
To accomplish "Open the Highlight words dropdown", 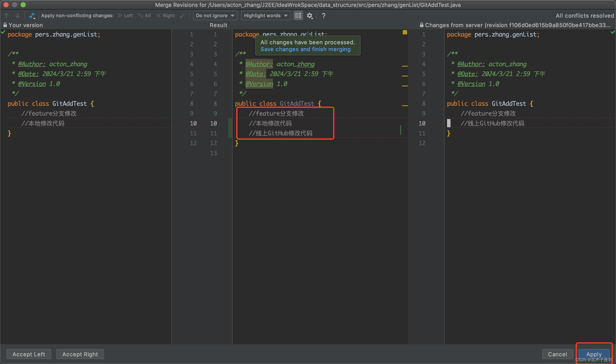I will [x=266, y=15].
